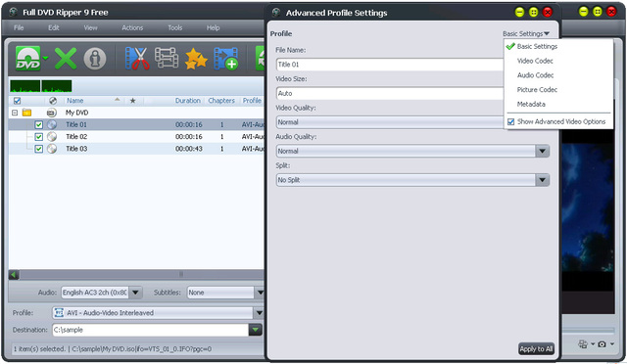Viewport: 627px width, 364px height.
Task: Click the camera snapshot icon
Action: pos(602,344)
